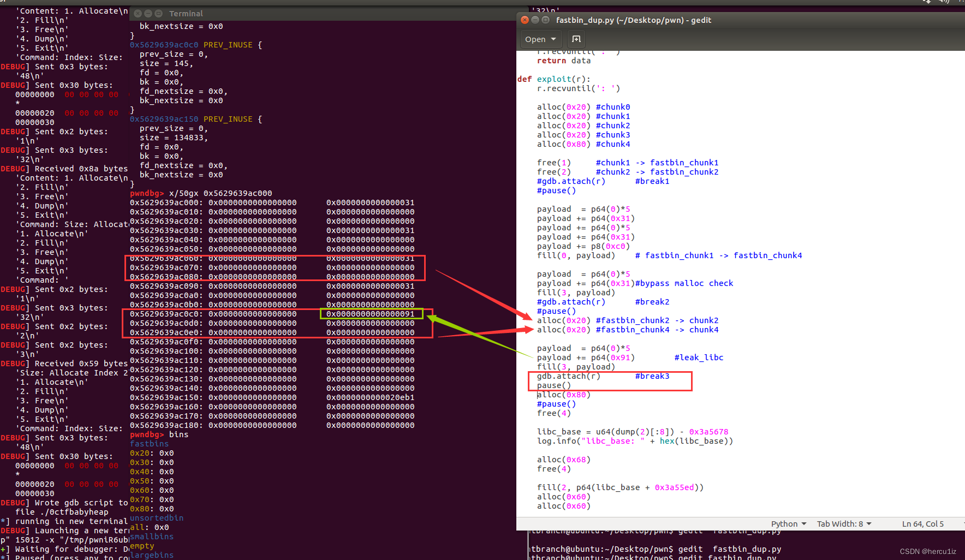
Task: Click the 0x0000000000000091 memory value
Action: tap(371, 314)
